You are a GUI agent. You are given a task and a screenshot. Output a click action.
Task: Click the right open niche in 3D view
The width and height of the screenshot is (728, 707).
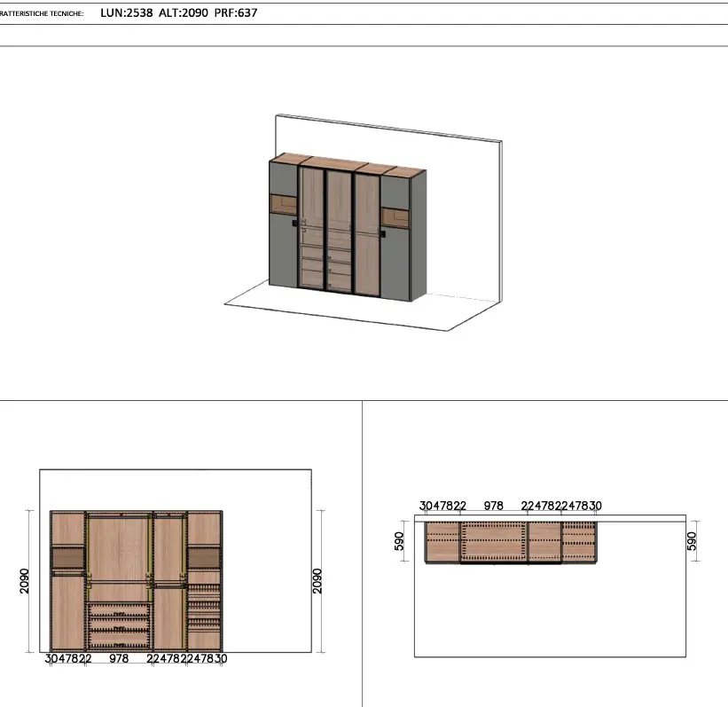tap(394, 217)
